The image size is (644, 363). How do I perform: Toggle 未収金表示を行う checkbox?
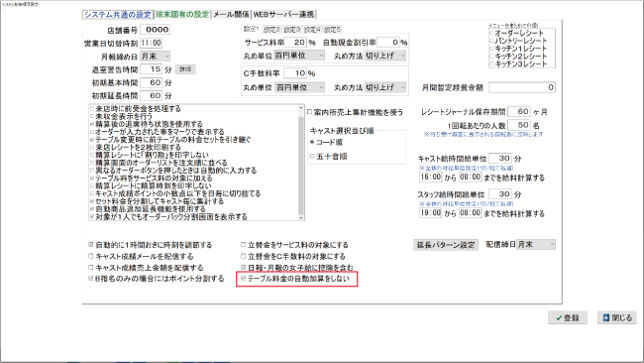(92, 116)
